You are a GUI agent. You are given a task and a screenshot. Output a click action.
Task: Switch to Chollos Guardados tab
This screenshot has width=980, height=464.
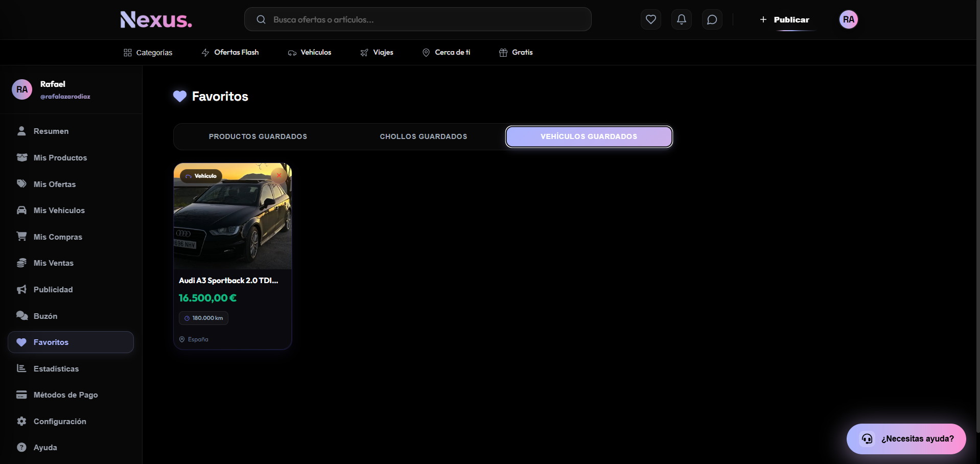[424, 136]
